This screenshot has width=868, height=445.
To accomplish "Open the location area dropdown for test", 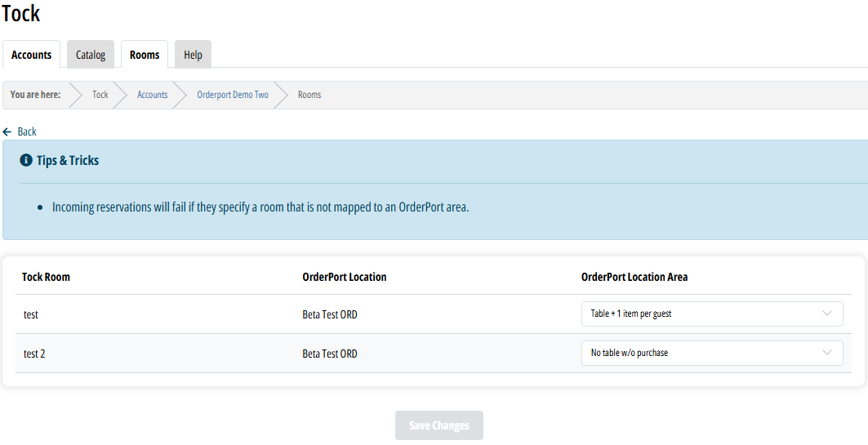I will 712,314.
